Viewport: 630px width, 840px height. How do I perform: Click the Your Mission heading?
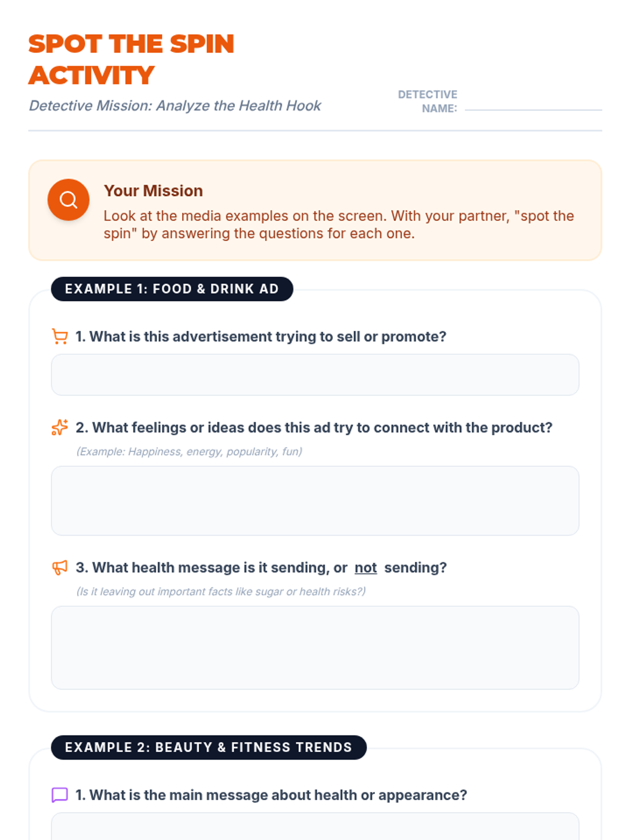pyautogui.click(x=153, y=191)
